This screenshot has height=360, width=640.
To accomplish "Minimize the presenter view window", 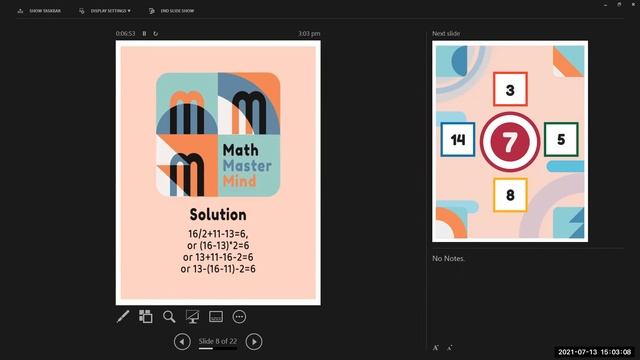I will pos(605,4).
